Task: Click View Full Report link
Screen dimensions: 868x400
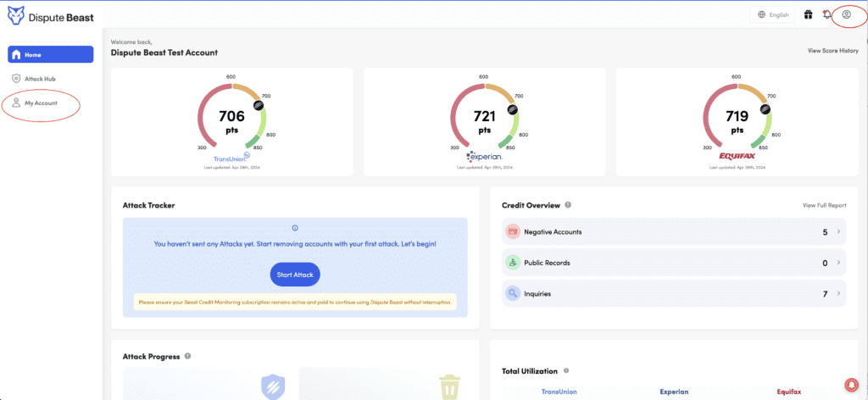Action: (x=824, y=205)
